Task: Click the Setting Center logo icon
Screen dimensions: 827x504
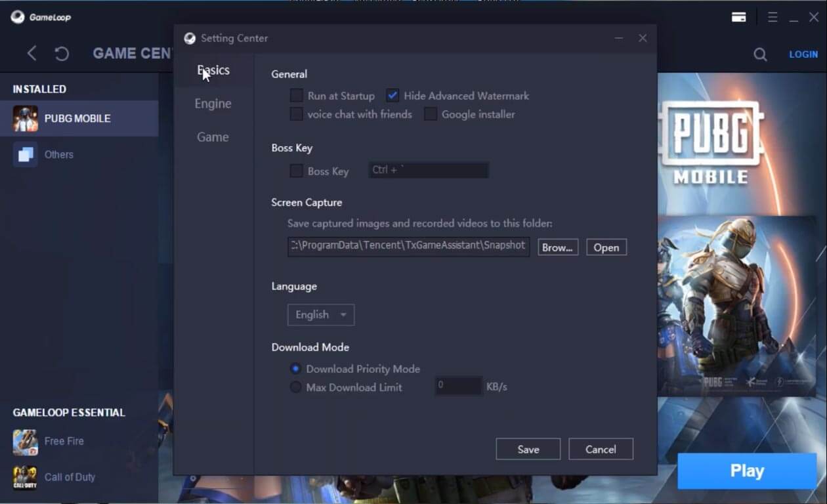Action: click(190, 38)
